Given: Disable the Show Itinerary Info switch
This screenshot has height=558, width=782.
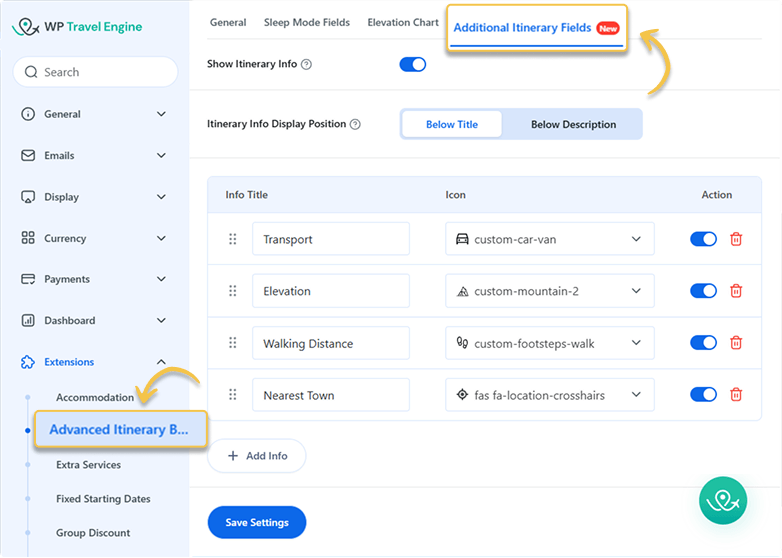Looking at the screenshot, I should point(412,64).
